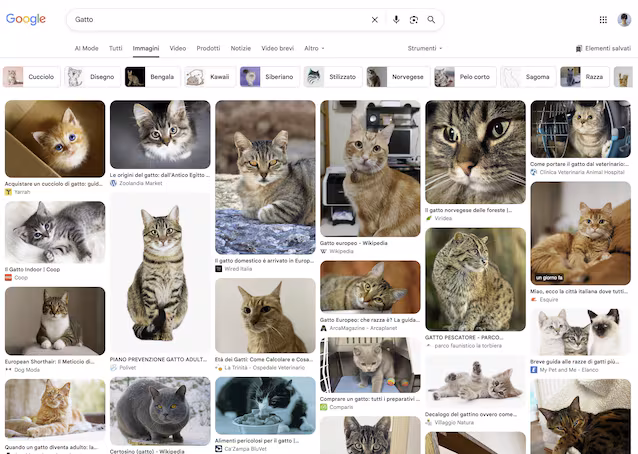Select the Notizie tab
Viewport: 638px width, 454px height.
(241, 48)
